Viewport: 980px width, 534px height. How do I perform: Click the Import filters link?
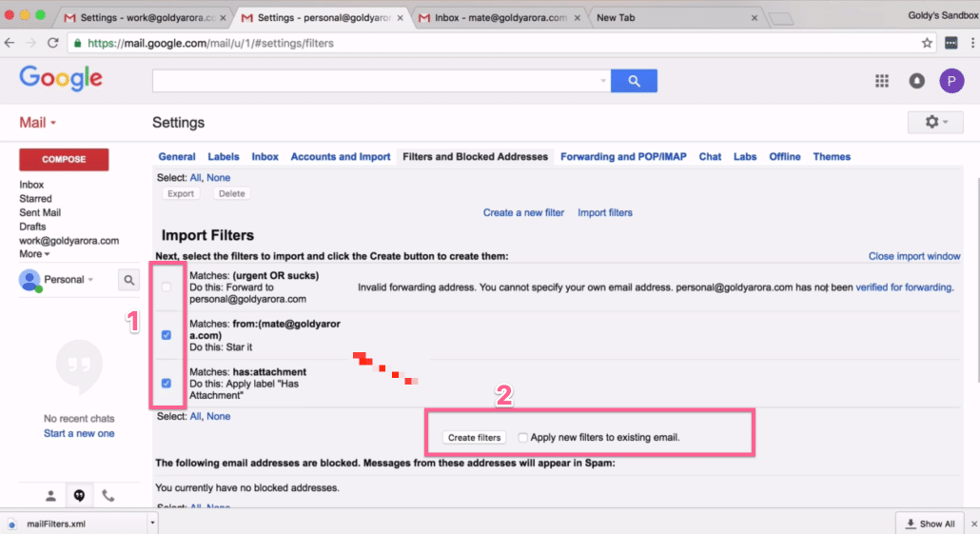[605, 212]
